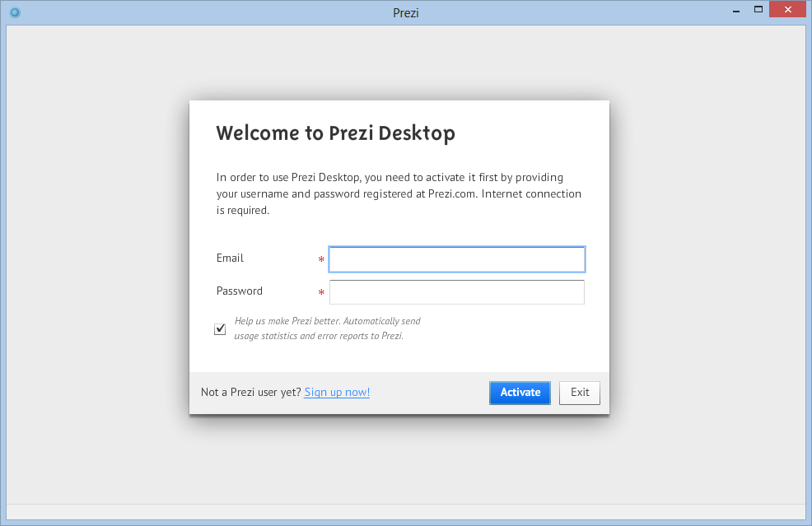812x526 pixels.
Task: Click the 'Help us make Prezi better' text
Action: point(327,328)
